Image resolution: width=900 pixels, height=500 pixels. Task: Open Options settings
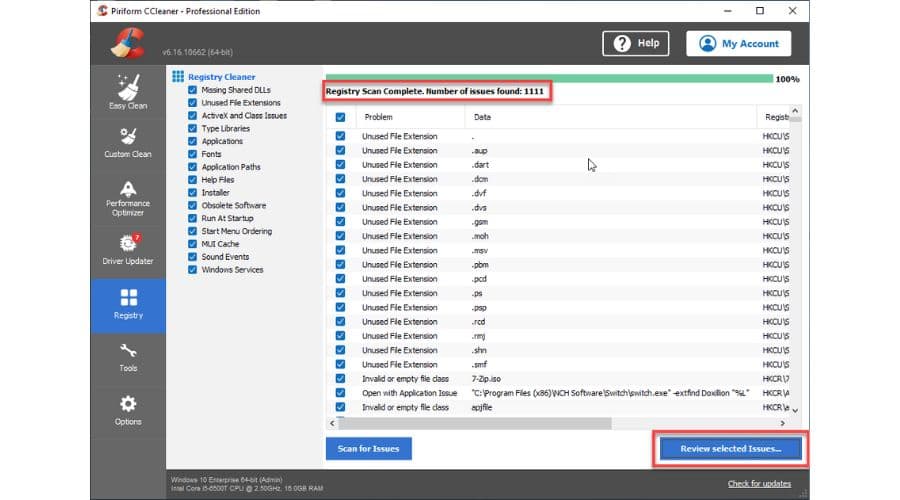(x=128, y=410)
